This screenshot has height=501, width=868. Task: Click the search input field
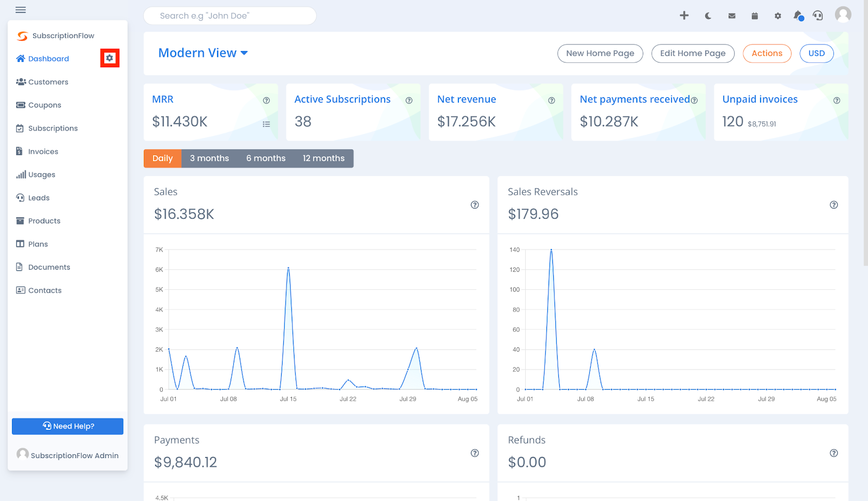click(230, 16)
